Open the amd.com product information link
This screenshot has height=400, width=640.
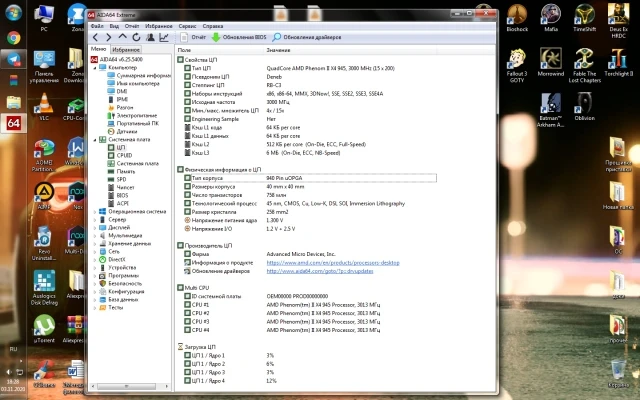[333, 262]
